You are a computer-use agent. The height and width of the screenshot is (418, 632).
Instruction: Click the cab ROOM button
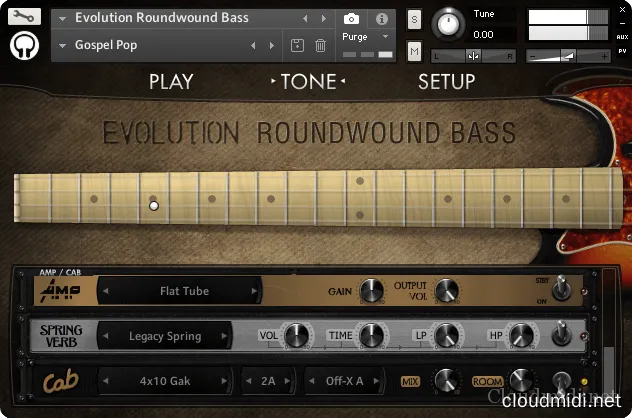[486, 381]
